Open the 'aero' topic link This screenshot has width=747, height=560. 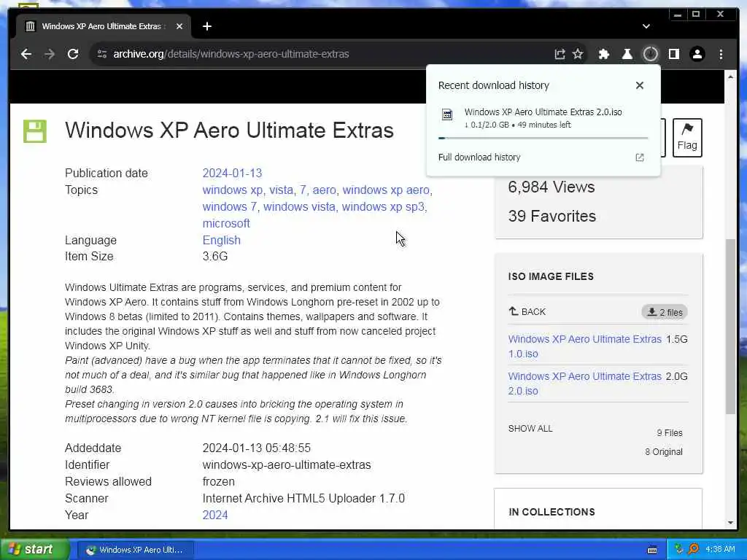(324, 190)
